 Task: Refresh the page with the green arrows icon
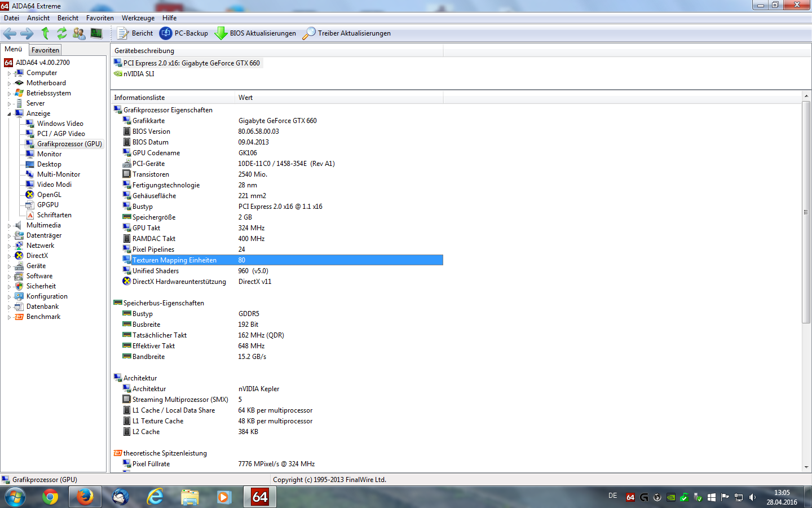(x=62, y=33)
